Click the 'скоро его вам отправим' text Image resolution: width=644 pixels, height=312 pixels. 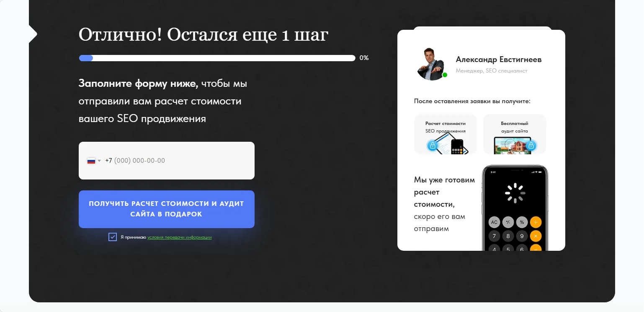pyautogui.click(x=440, y=223)
